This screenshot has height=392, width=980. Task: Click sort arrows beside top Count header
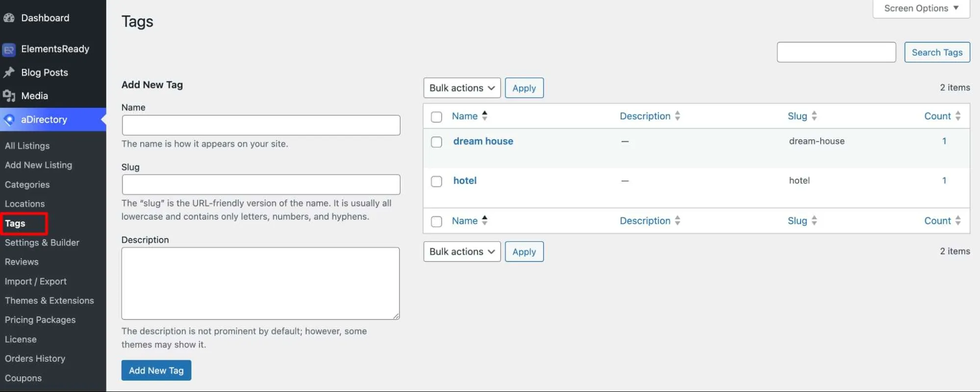pyautogui.click(x=957, y=116)
